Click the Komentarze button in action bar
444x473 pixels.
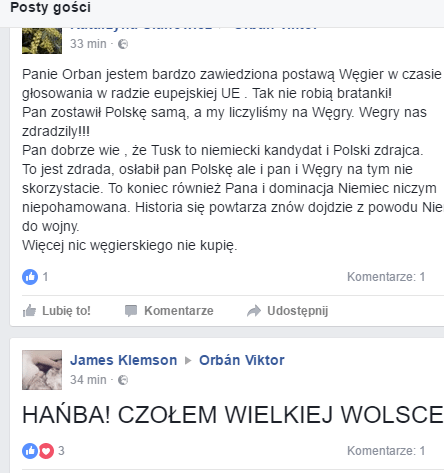tap(169, 311)
